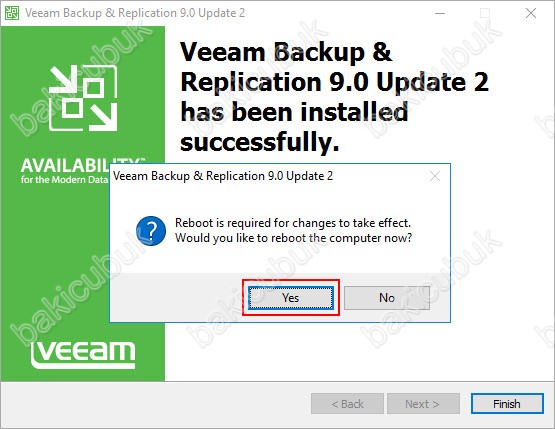The height and width of the screenshot is (429, 555).
Task: Click the Veeam wordmark logo
Action: point(83,355)
